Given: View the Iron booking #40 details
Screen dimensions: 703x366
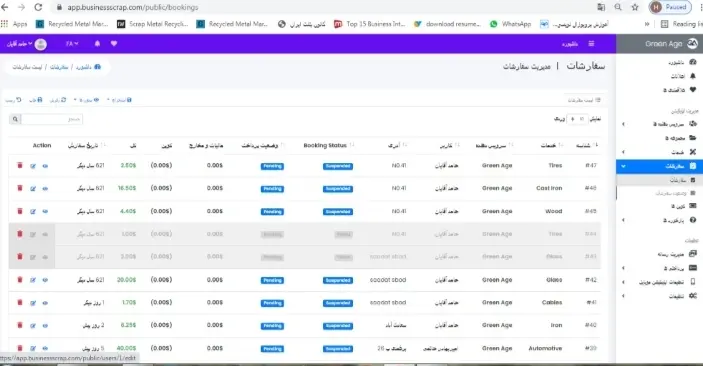Looking at the screenshot, I should pos(45,325).
